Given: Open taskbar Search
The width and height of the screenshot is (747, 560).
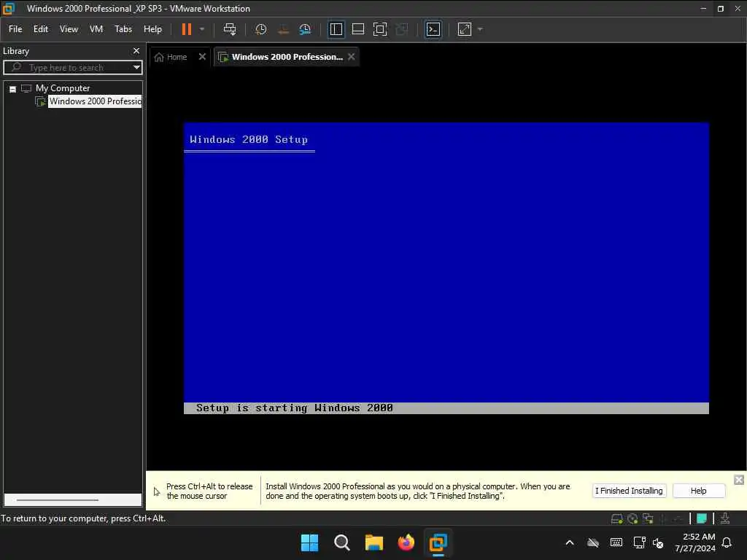Looking at the screenshot, I should pos(341,542).
